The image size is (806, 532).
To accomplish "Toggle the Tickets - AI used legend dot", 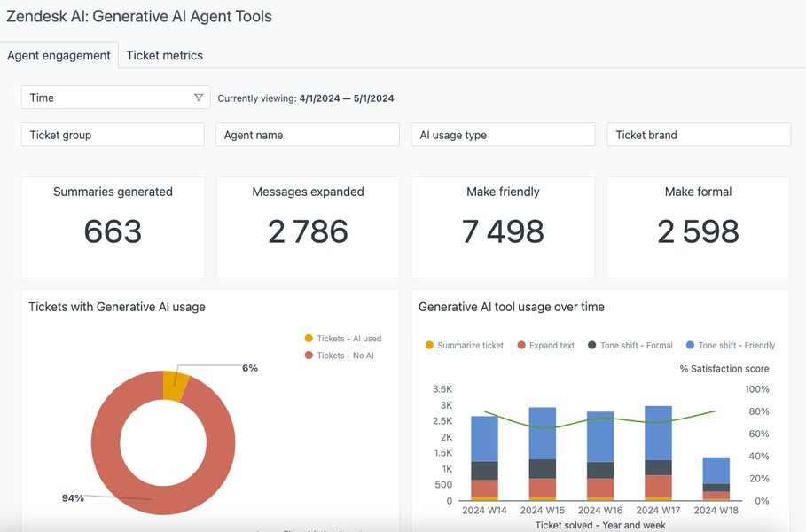I will [309, 338].
